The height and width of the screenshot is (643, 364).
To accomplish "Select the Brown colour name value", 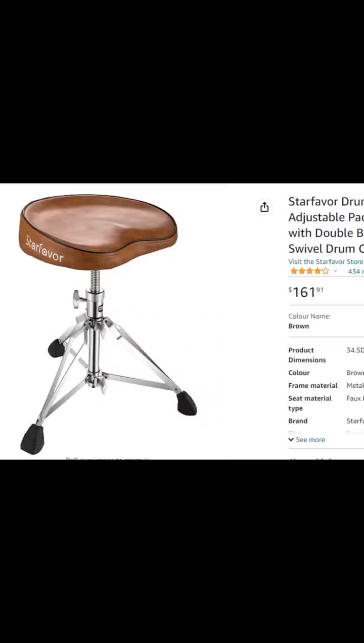I will [298, 326].
